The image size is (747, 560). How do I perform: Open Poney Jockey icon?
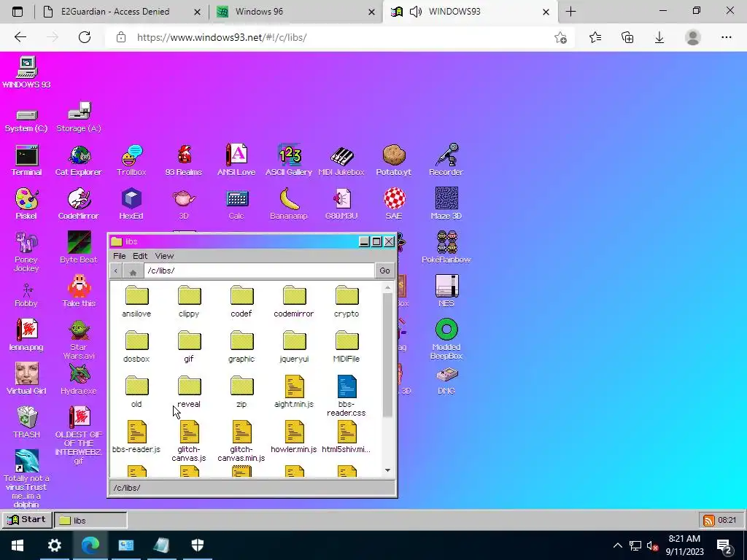click(x=26, y=252)
